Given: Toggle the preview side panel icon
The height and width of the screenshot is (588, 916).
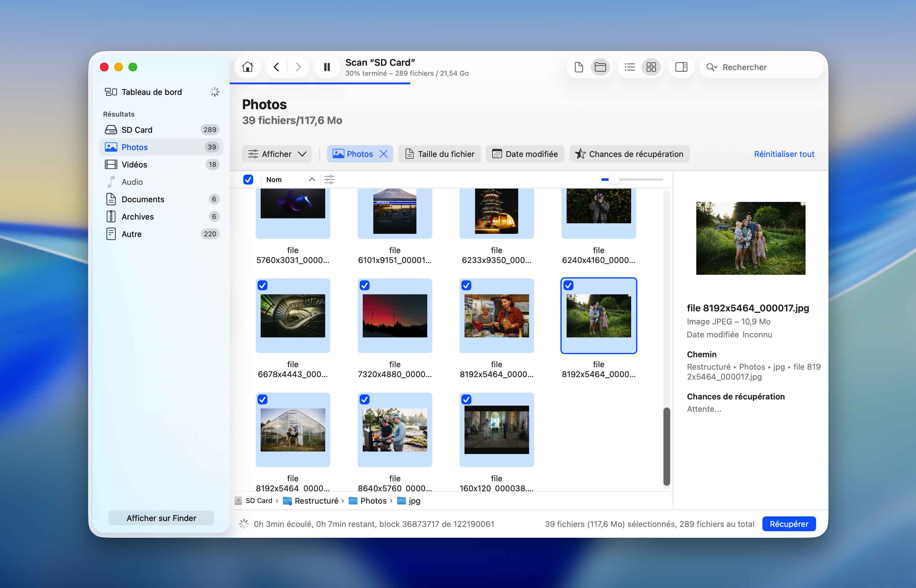Looking at the screenshot, I should tap(681, 67).
